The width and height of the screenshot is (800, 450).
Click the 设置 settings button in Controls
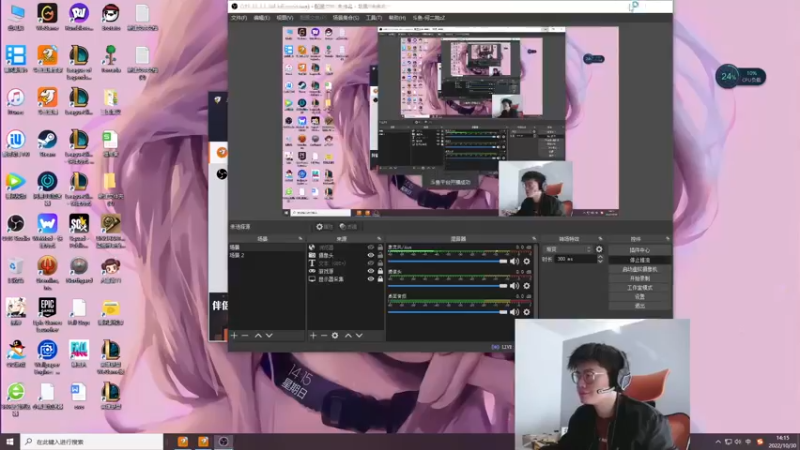[640, 296]
